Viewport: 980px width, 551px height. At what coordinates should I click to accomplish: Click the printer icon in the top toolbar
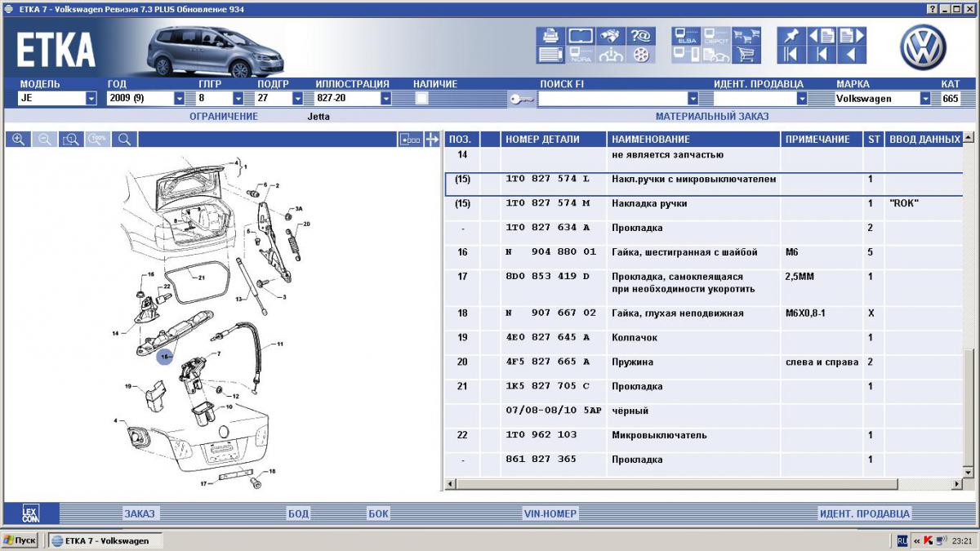551,36
